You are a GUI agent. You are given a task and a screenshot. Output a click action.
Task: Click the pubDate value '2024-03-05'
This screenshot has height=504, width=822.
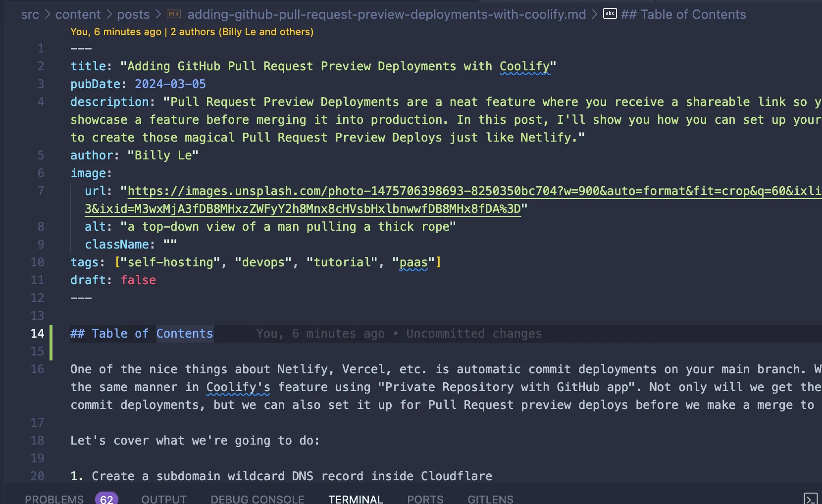pyautogui.click(x=170, y=84)
